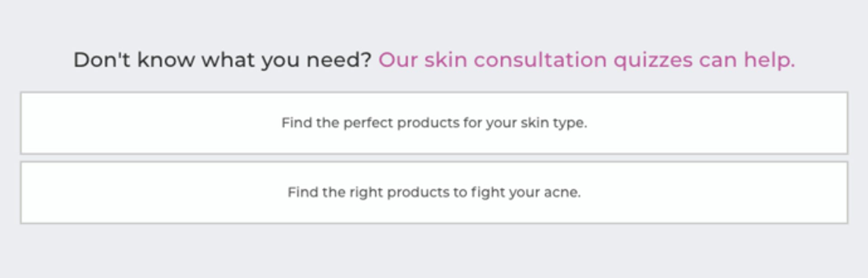This screenshot has width=868, height=278.
Task: Select 'Find the perfect products for your skin type'
Action: [x=434, y=122]
